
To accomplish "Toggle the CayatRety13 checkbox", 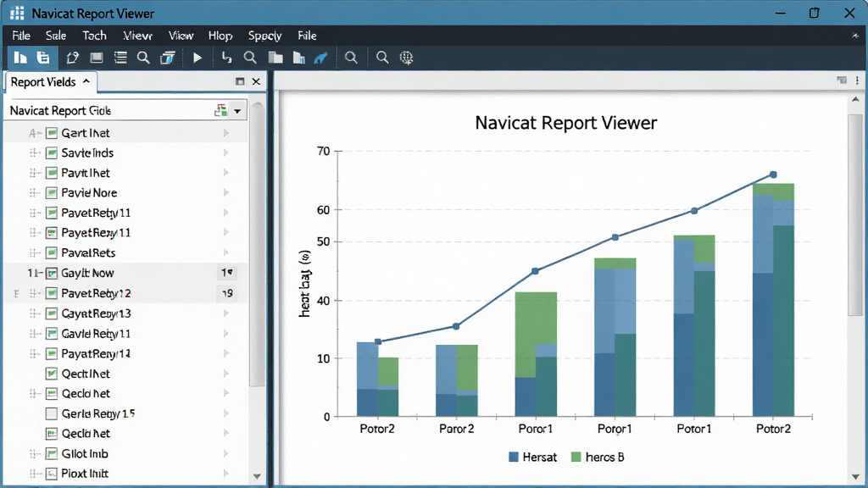I will pyautogui.click(x=52, y=313).
